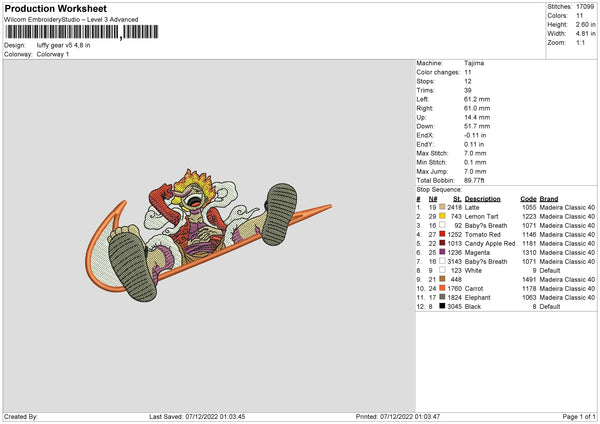Choose the Black swatch in row 12

(442, 306)
